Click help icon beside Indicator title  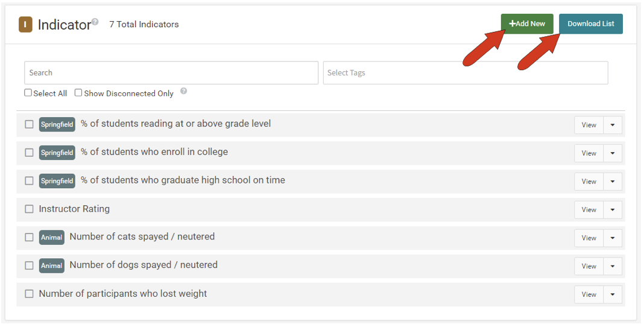coord(95,22)
